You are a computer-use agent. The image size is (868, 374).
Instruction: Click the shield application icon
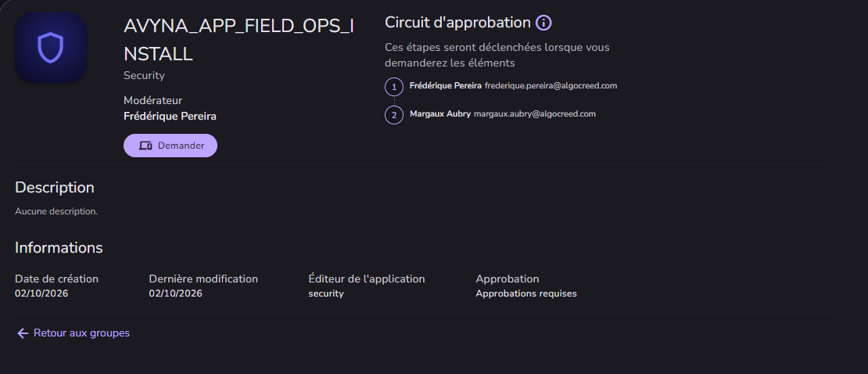tap(50, 48)
